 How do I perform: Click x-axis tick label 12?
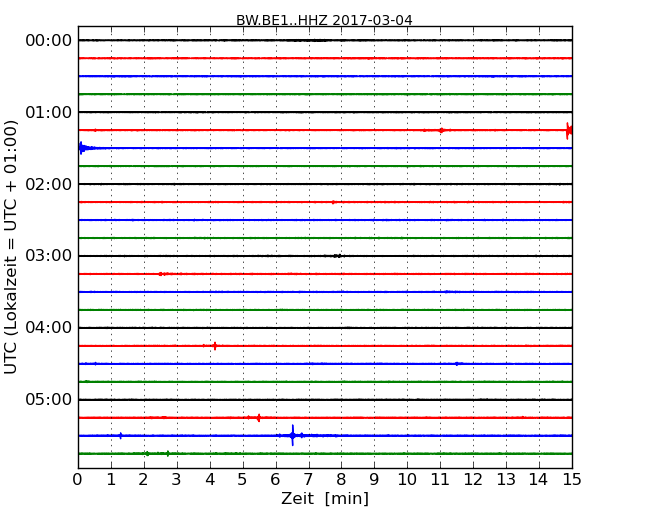click(473, 480)
